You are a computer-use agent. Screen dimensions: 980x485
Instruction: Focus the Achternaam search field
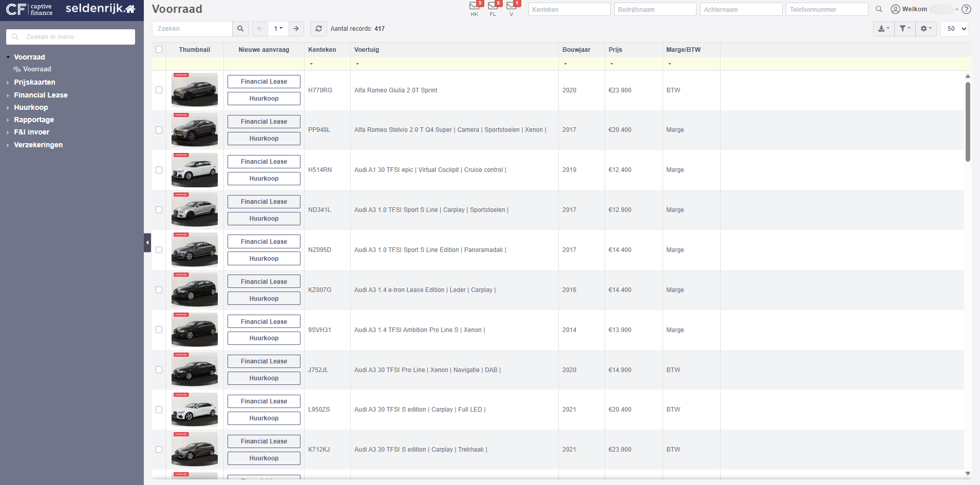pos(741,9)
